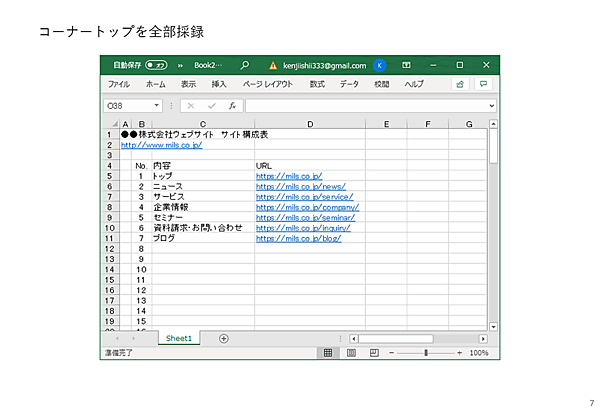
Task: Open the mils.co.jp/news/ link
Action: [301, 187]
